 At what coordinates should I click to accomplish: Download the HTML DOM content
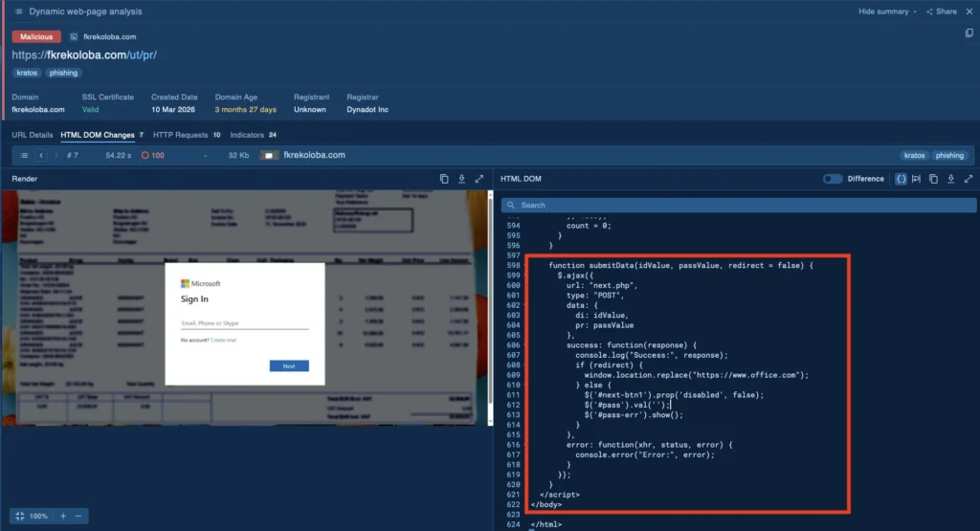click(950, 179)
